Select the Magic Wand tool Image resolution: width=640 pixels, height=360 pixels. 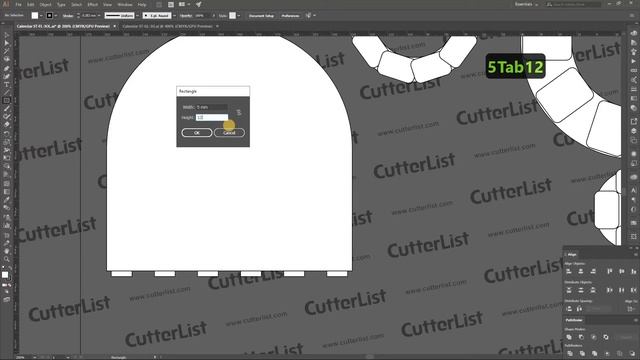pyautogui.click(x=7, y=51)
